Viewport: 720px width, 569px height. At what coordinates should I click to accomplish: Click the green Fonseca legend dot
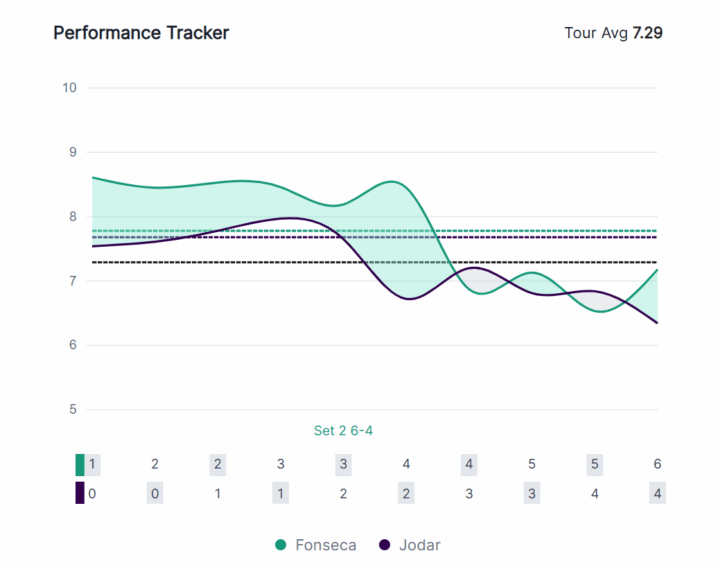click(x=281, y=545)
